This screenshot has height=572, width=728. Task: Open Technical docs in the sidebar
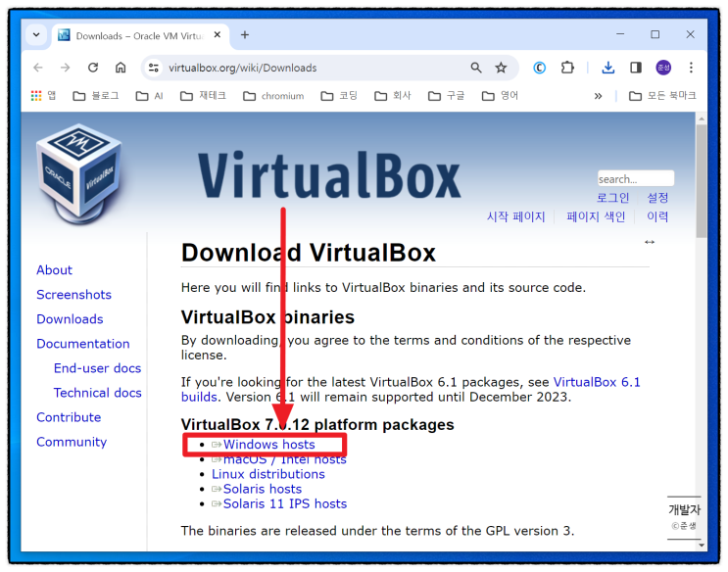point(98,394)
